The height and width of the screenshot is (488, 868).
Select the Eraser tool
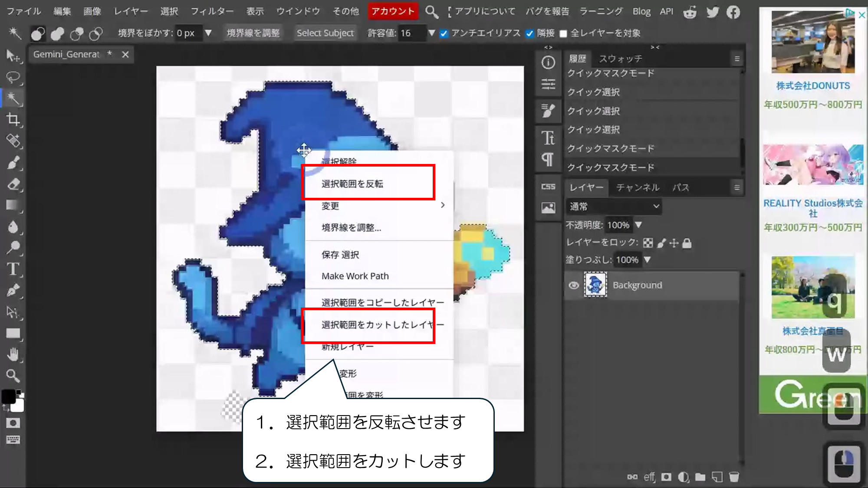[x=13, y=184]
